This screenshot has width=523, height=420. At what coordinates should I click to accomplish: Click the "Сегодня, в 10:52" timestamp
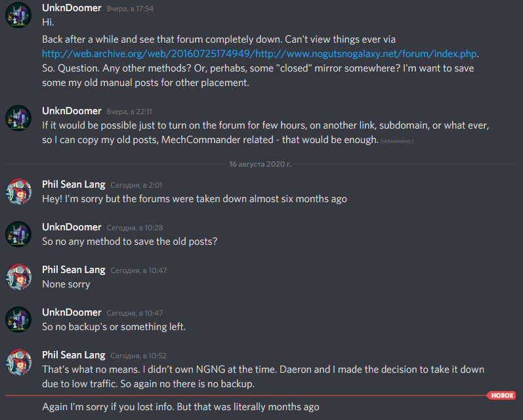pyautogui.click(x=138, y=356)
